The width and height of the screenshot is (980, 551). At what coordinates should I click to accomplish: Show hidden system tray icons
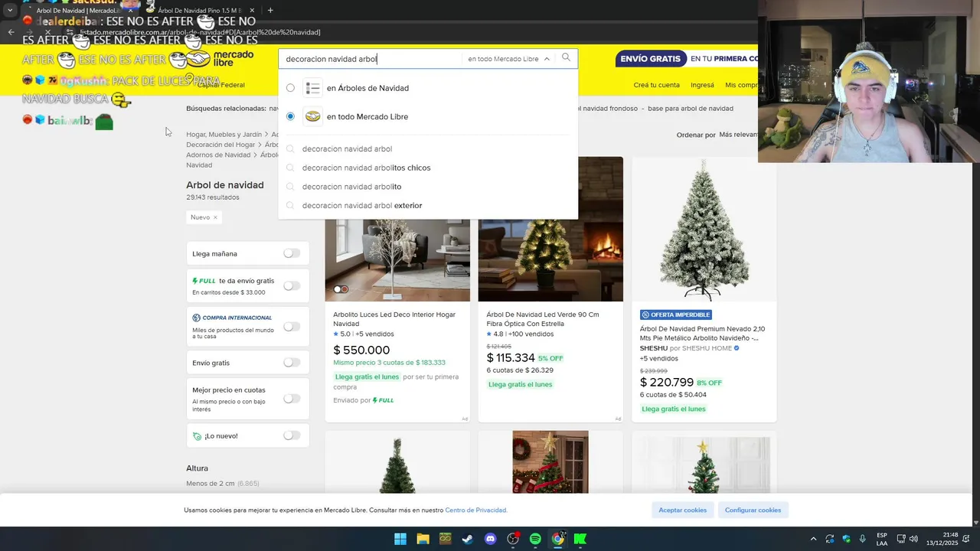[x=813, y=539]
